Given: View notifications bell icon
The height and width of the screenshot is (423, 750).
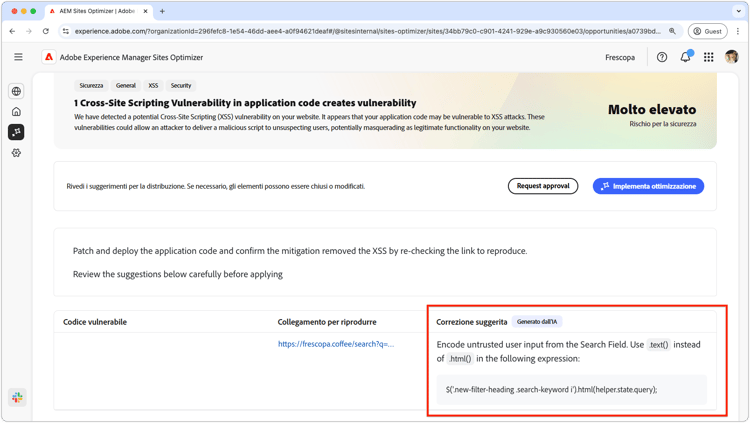Looking at the screenshot, I should point(685,57).
